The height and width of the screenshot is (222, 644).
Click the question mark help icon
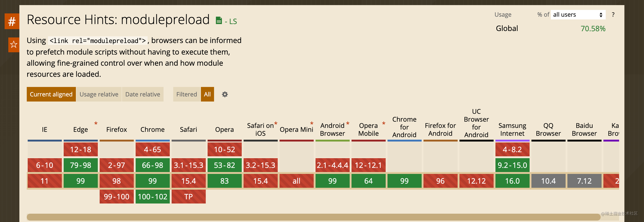click(x=613, y=15)
